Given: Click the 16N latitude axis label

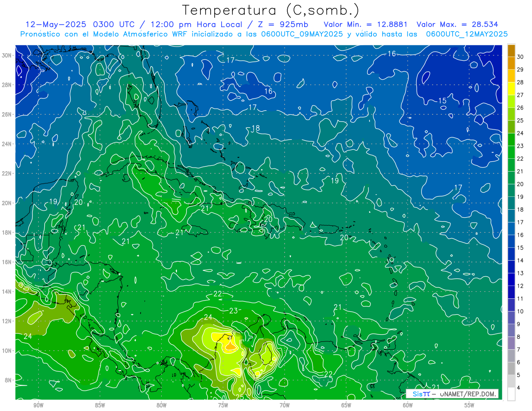Looking at the screenshot, I should [x=8, y=262].
